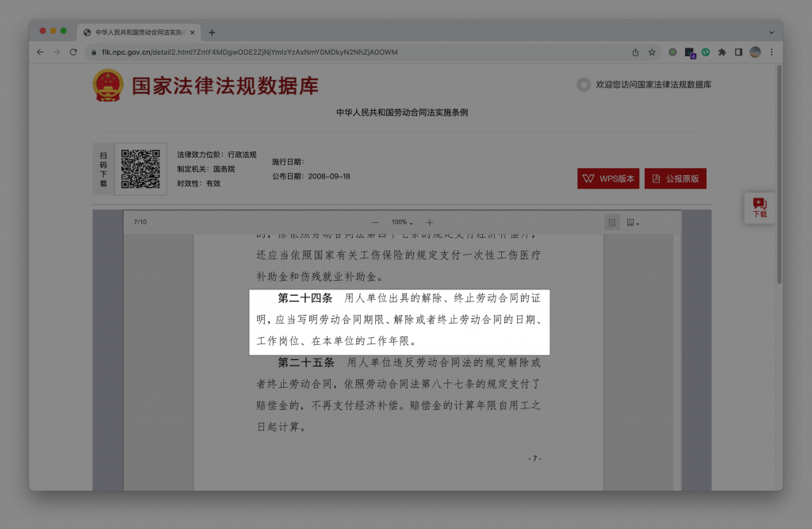This screenshot has width=812, height=529.
Task: Click the 法律效力位阶: 行政法规 text
Action: click(x=217, y=155)
